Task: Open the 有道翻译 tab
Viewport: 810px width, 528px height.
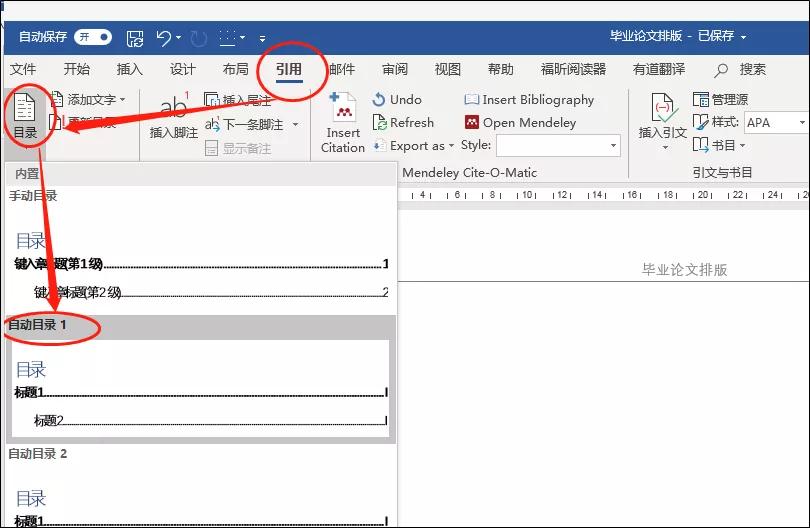Action: [x=659, y=69]
